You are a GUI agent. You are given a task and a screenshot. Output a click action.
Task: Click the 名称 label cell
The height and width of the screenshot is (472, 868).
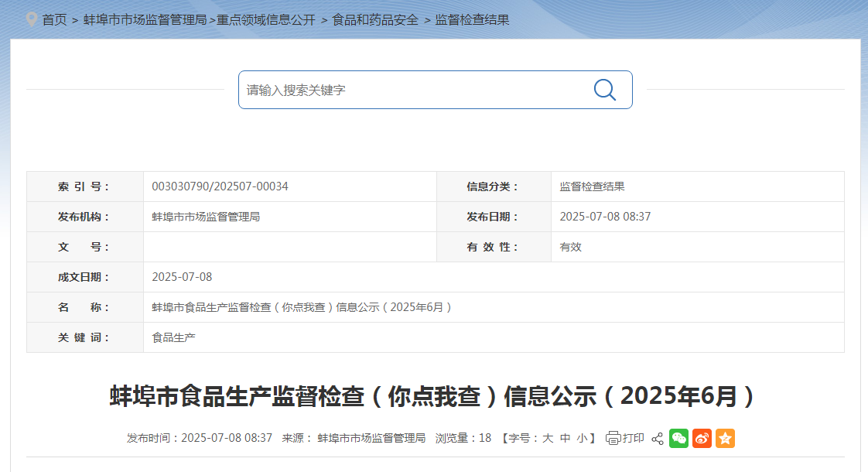[x=85, y=307]
